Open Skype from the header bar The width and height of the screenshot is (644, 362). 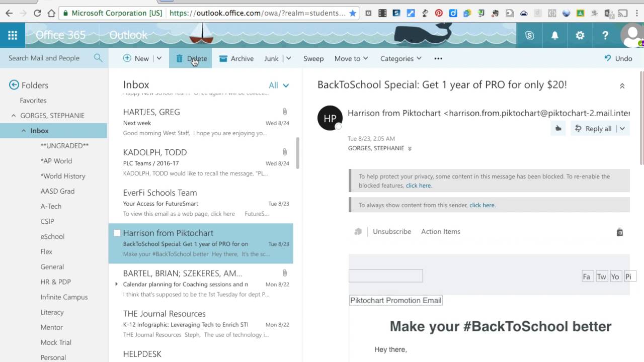[x=529, y=35]
